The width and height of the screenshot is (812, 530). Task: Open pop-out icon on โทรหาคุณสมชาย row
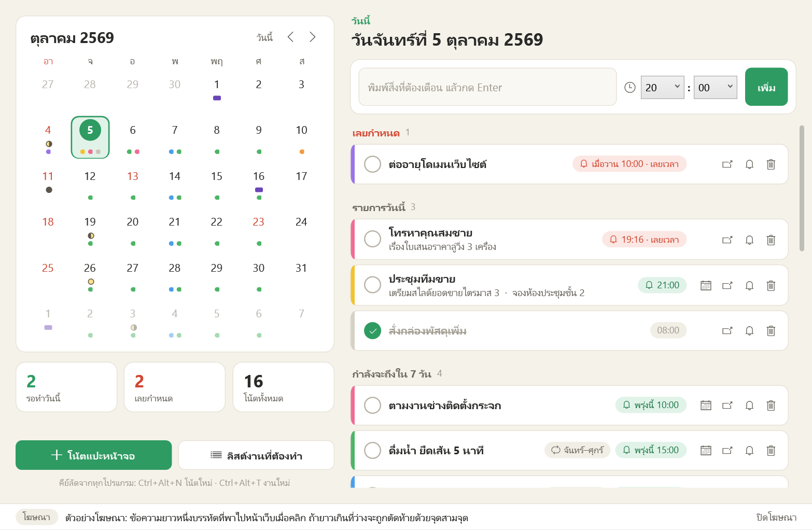(727, 240)
